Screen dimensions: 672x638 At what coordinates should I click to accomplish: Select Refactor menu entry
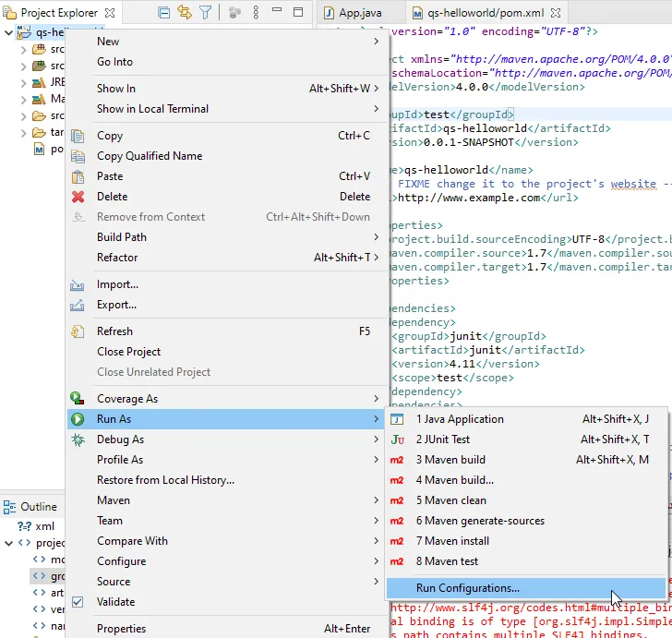tap(227, 258)
